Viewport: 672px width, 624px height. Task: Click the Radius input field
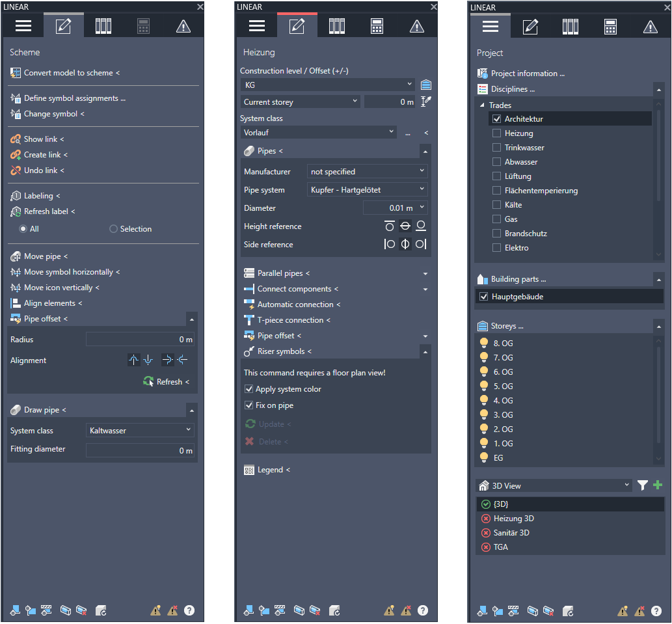tap(140, 340)
